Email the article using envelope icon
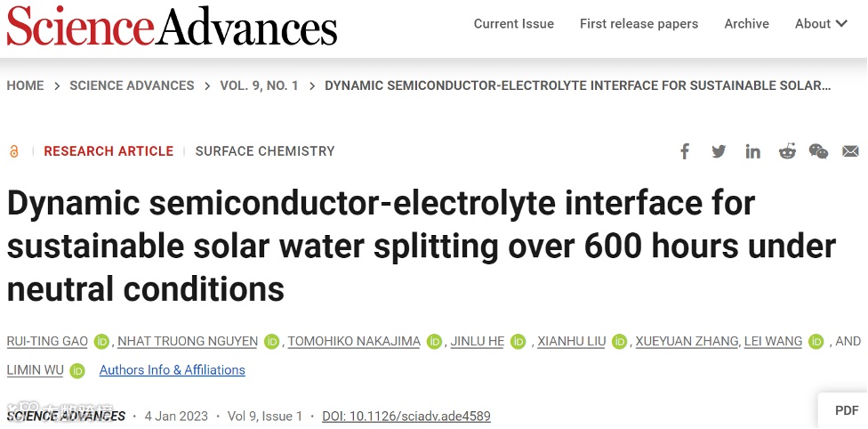Viewport: 868px width, 429px height. click(850, 151)
